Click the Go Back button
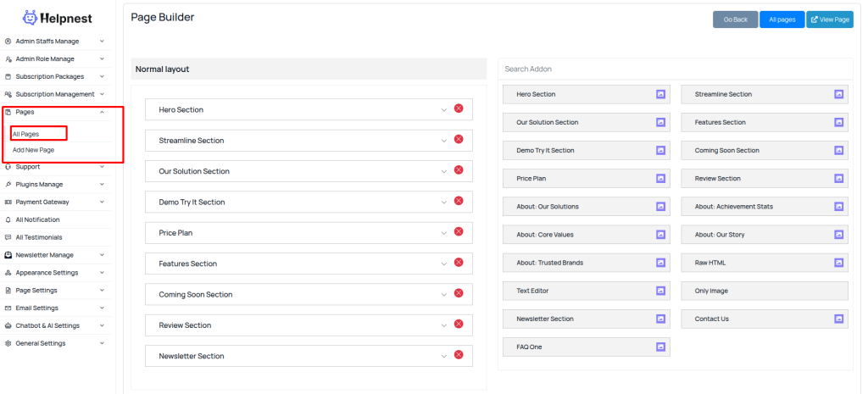The image size is (868, 394). (735, 19)
